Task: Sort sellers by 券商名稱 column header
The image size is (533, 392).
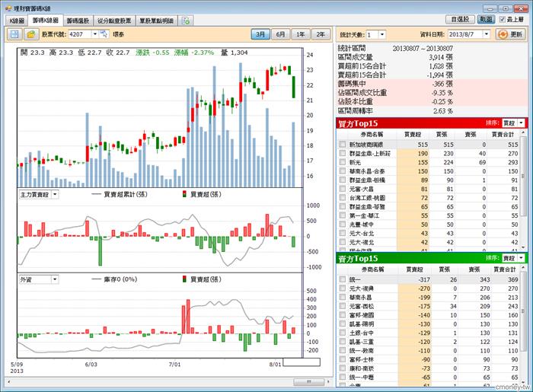Action: pos(372,269)
